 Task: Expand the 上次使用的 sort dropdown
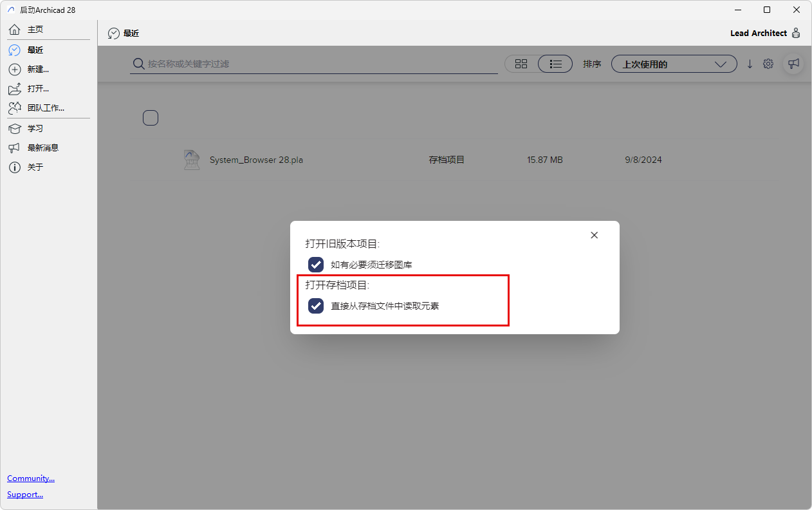(x=674, y=64)
